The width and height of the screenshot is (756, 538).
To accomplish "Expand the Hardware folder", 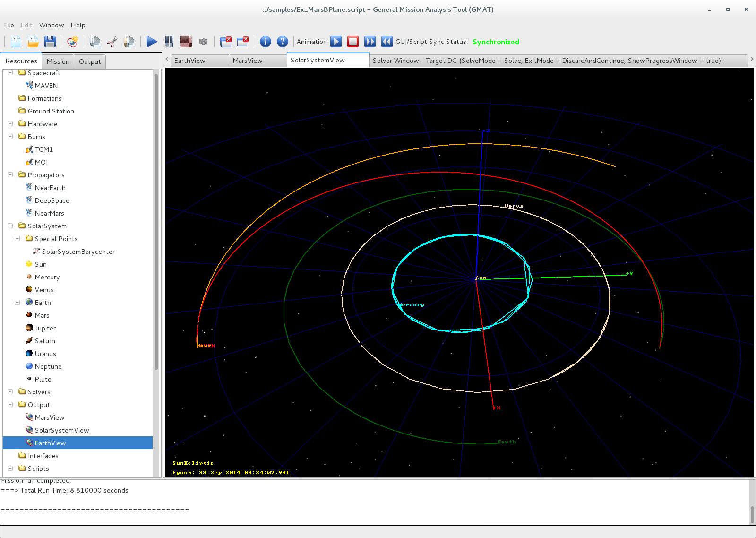I will [x=10, y=124].
